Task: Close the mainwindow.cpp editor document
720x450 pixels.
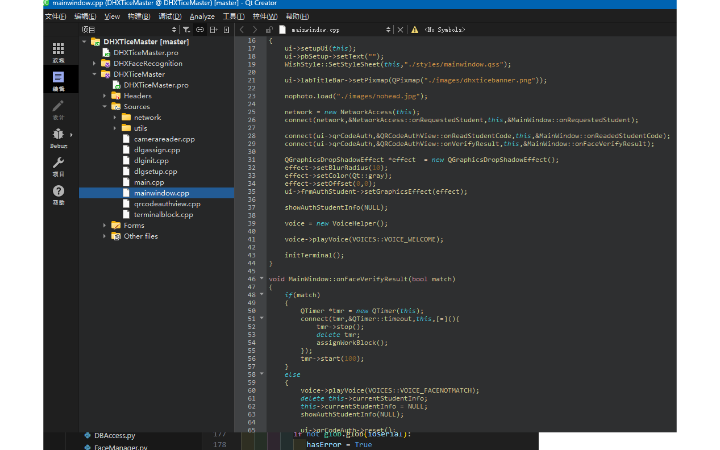Action: pyautogui.click(x=400, y=30)
